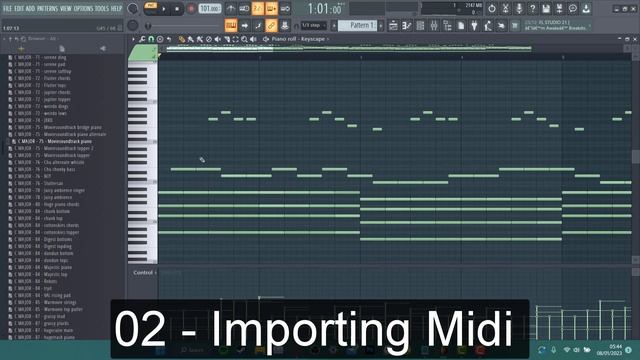
Task: Open the PATTERNS menu
Action: pos(47,9)
